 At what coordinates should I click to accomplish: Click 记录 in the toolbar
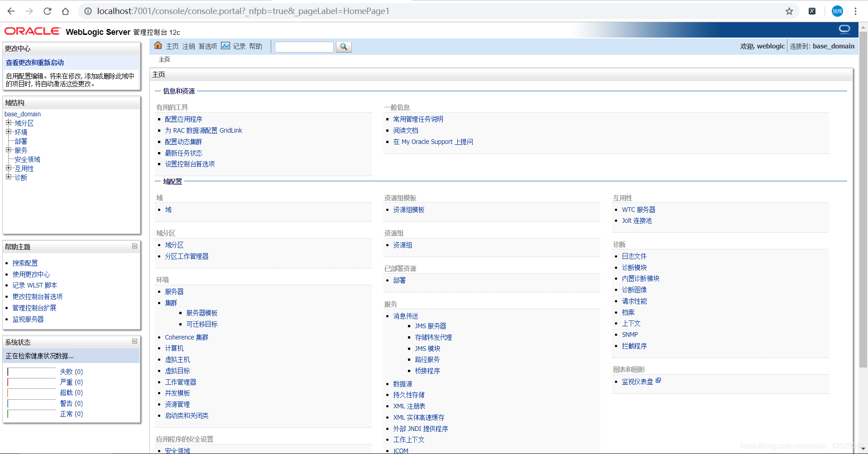tap(239, 46)
